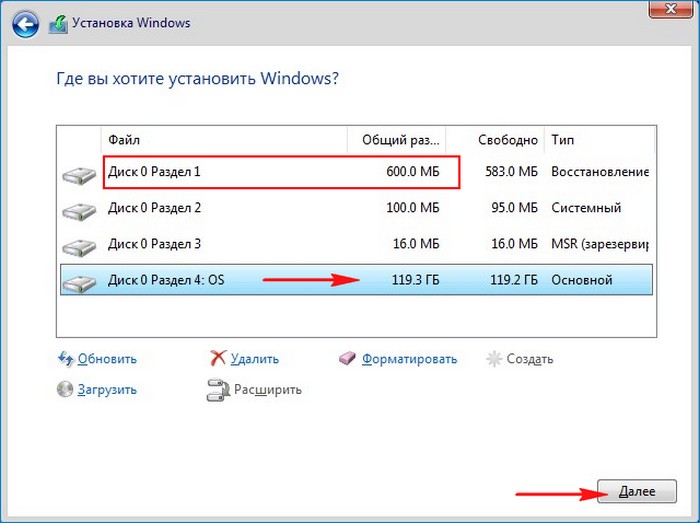Click the 583.0 МБ free space cell

pos(512,172)
